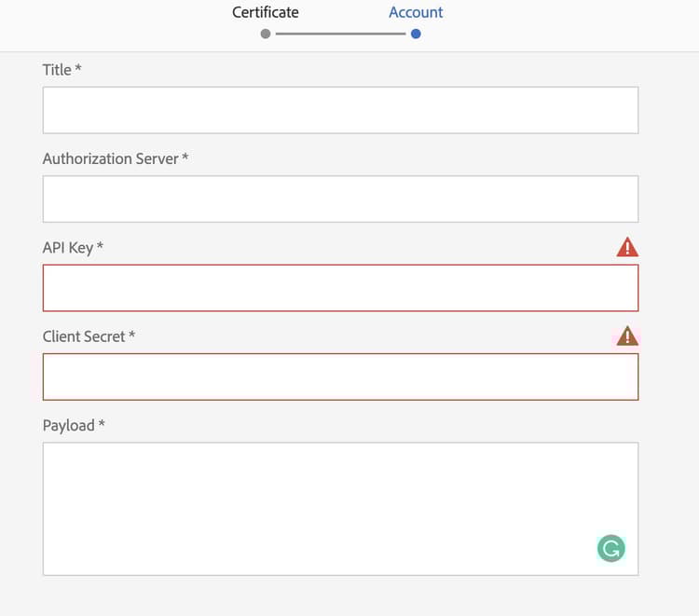Click the progress line between wizard steps
The width and height of the screenshot is (699, 616).
click(x=340, y=34)
